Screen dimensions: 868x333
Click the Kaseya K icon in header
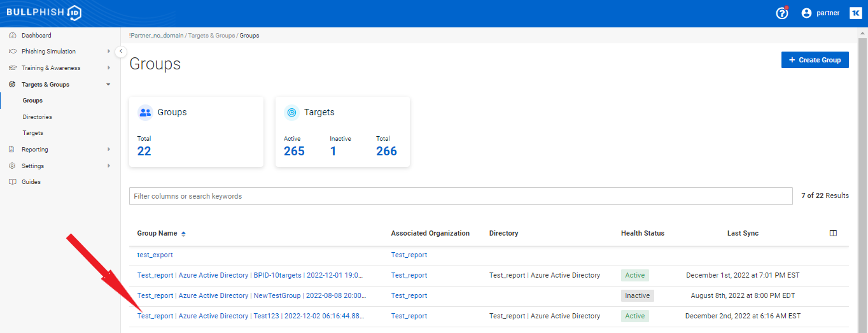pyautogui.click(x=855, y=13)
